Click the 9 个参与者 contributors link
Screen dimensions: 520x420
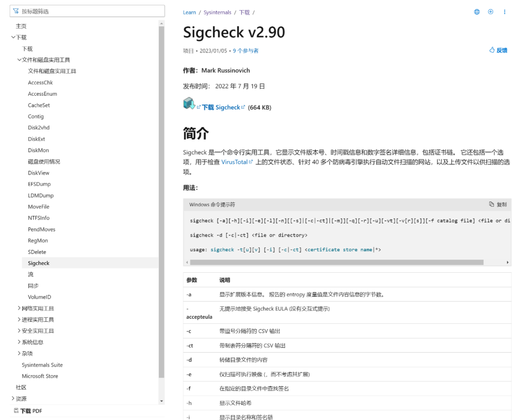click(x=246, y=51)
